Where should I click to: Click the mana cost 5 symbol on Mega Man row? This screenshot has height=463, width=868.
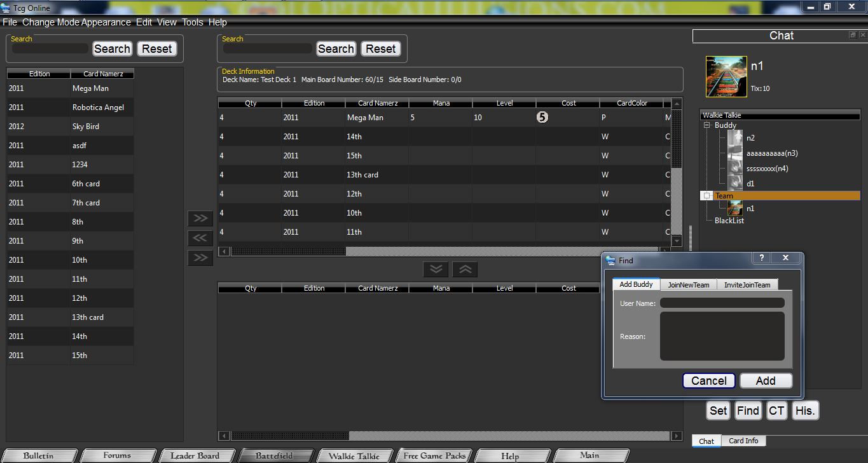542,117
